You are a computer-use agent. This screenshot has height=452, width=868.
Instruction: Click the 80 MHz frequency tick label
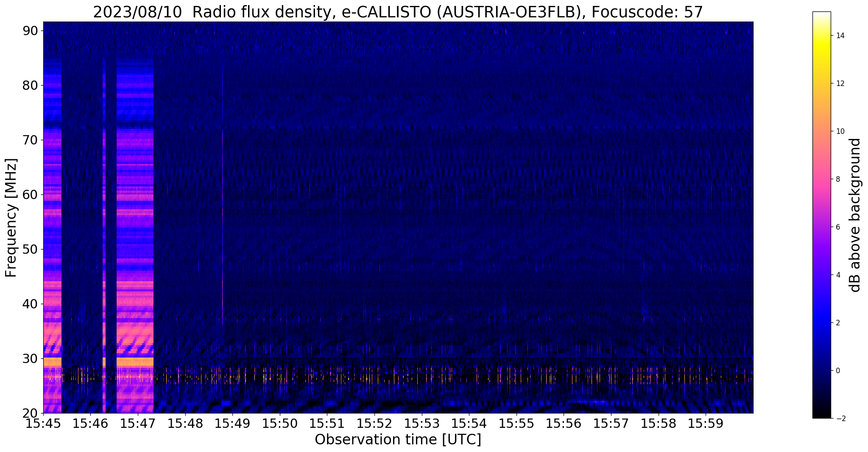click(x=30, y=85)
